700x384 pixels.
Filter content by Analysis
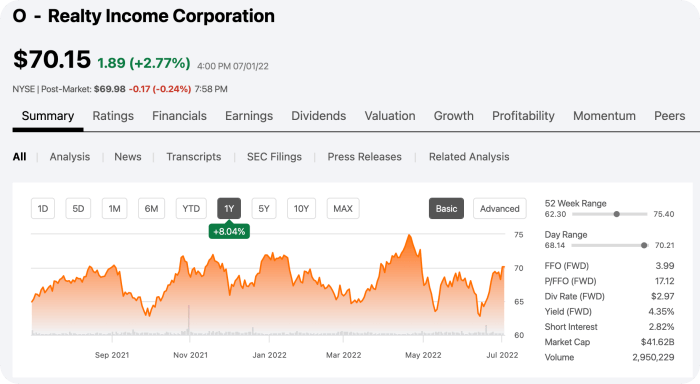[x=70, y=157]
